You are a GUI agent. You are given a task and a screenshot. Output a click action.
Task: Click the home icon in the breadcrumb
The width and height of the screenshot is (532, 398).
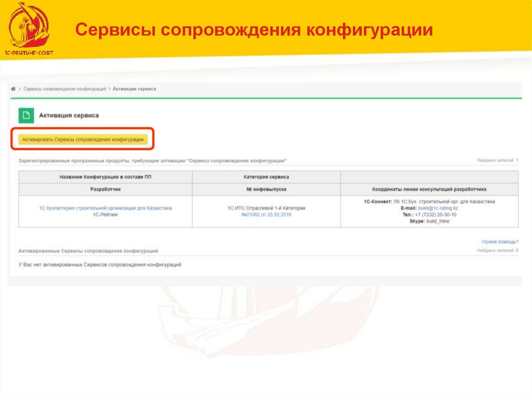pos(13,89)
